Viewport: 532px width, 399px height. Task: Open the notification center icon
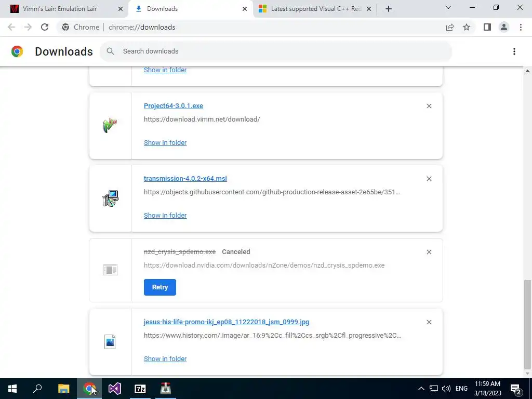(x=516, y=389)
